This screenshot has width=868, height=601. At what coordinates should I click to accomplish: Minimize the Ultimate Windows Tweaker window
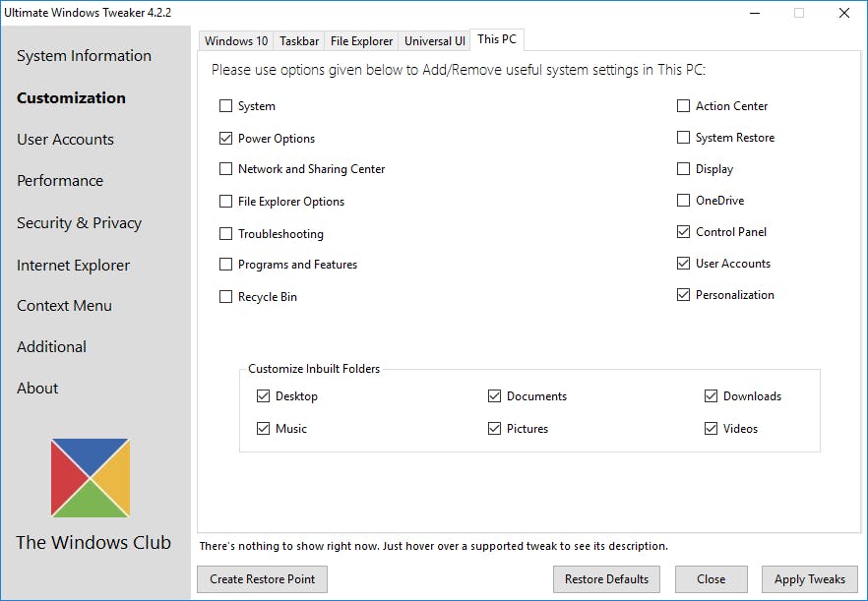755,13
